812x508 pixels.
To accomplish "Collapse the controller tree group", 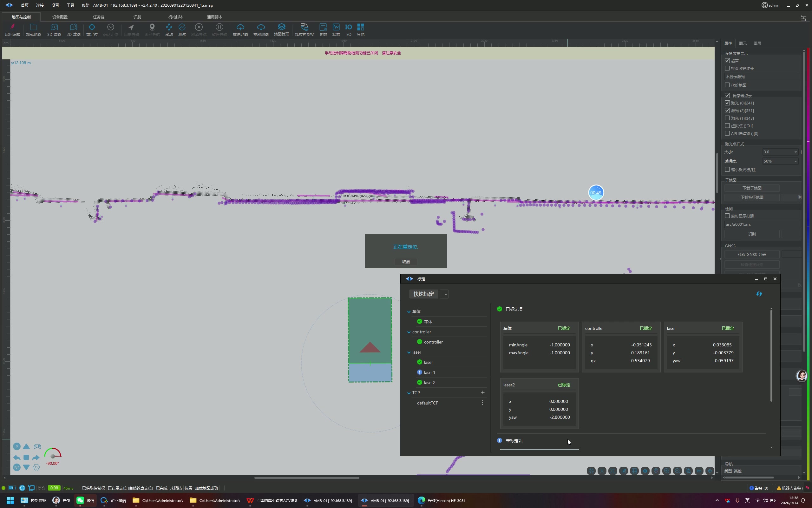I will [409, 332].
